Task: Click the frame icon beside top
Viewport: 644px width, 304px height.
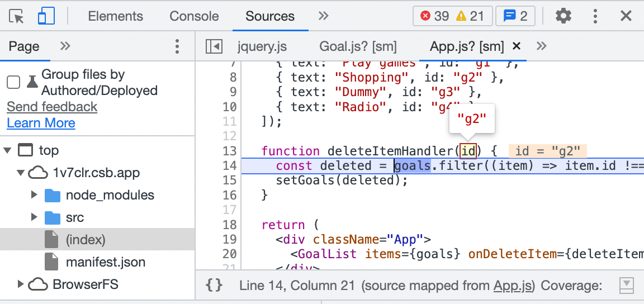Action: coord(26,150)
